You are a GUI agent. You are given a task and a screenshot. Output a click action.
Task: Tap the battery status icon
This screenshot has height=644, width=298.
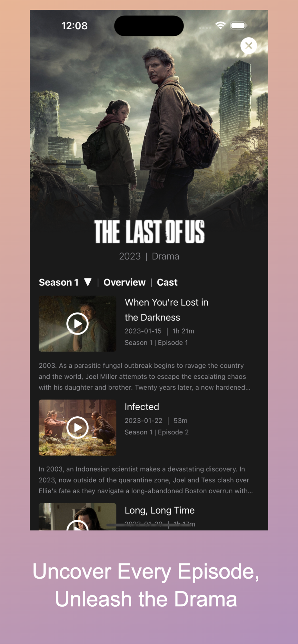pos(239,25)
